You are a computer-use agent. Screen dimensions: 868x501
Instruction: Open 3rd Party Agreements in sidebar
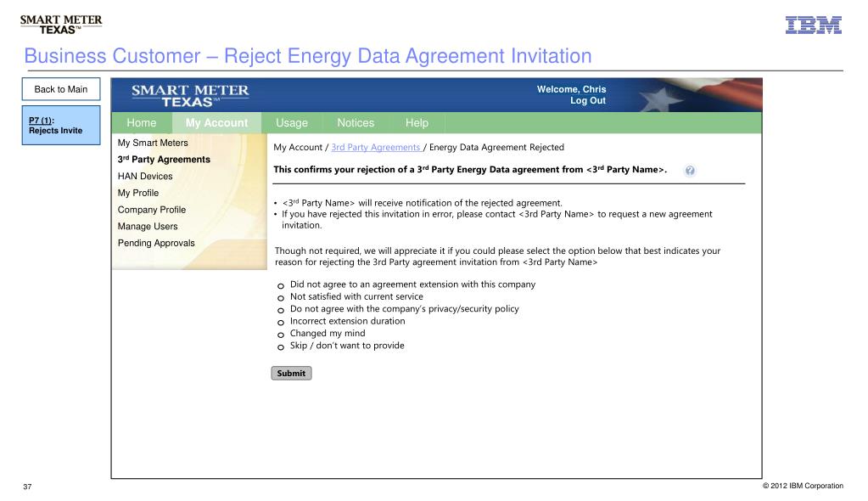(164, 160)
